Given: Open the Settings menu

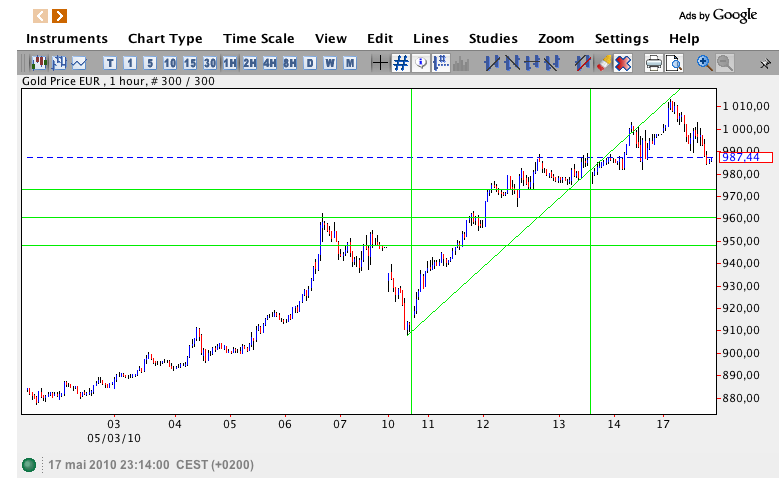Looking at the screenshot, I should point(621,39).
